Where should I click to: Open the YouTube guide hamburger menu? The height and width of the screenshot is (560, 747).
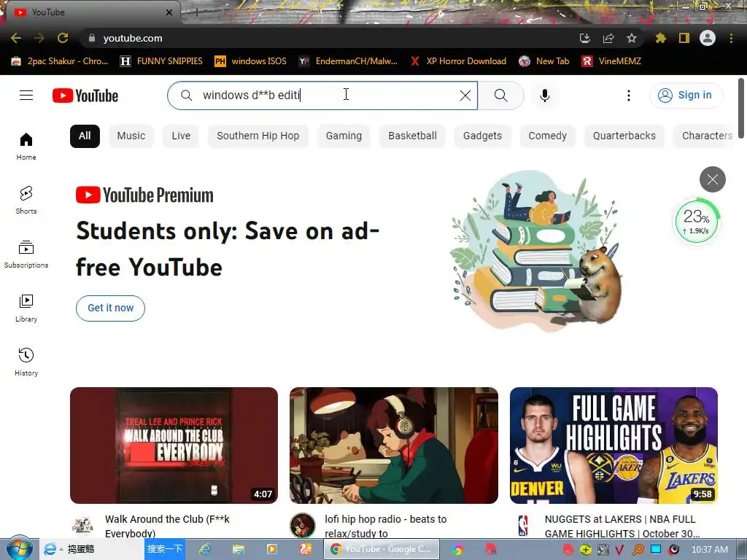[x=26, y=96]
